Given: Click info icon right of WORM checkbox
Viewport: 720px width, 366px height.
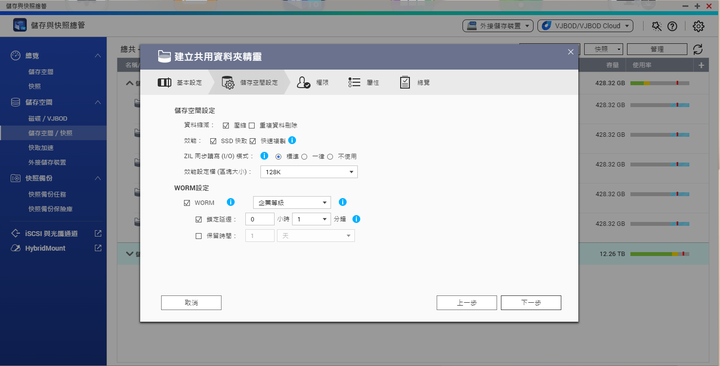Looking at the screenshot, I should click(231, 202).
